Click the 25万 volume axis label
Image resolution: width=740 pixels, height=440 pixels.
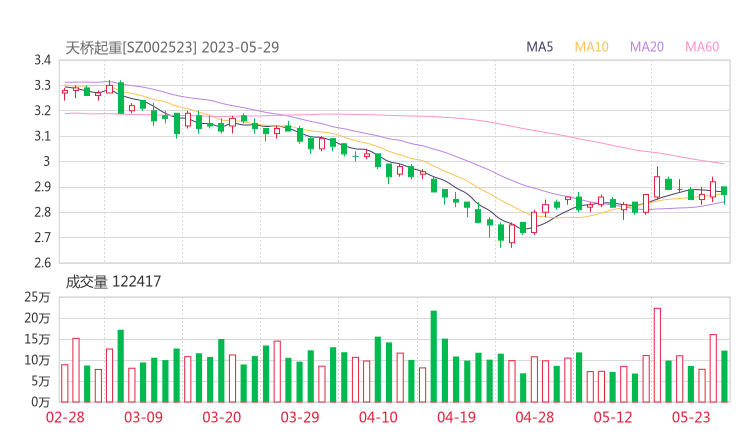[x=37, y=297]
